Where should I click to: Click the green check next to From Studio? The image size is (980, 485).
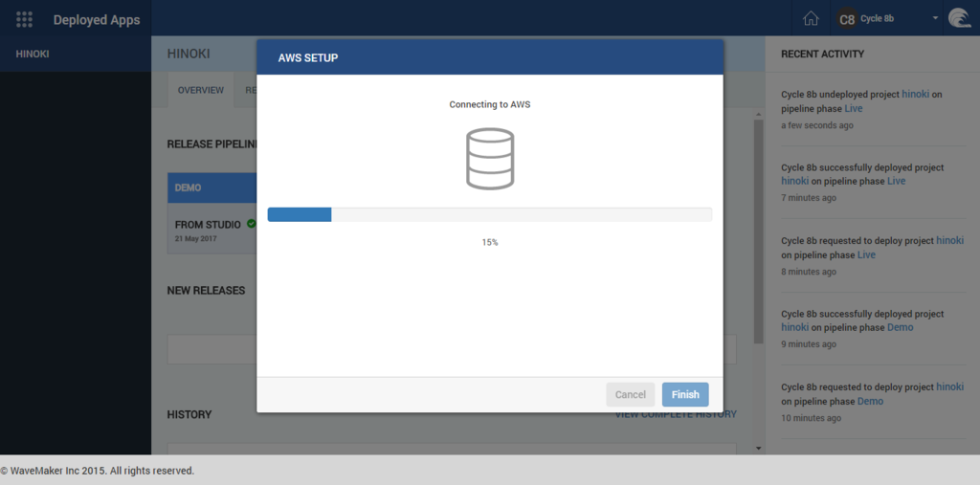pyautogui.click(x=252, y=223)
